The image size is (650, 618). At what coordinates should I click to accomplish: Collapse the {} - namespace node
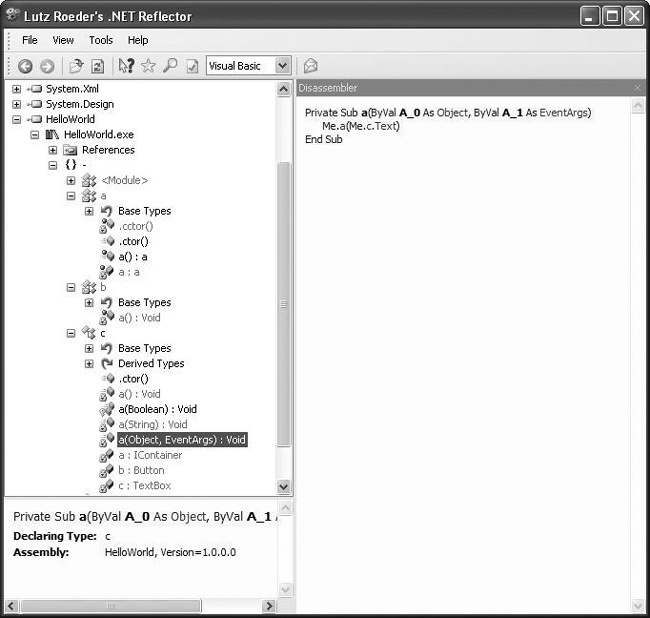click(53, 165)
